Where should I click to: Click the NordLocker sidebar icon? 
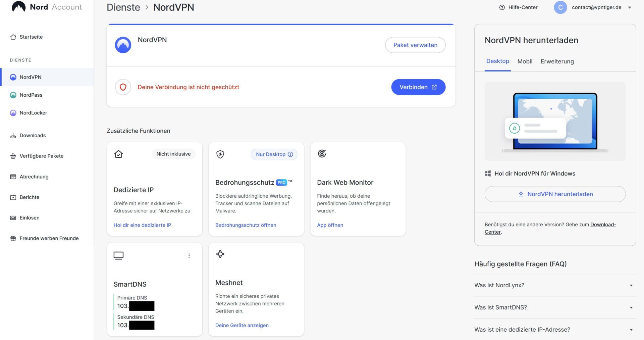click(13, 113)
